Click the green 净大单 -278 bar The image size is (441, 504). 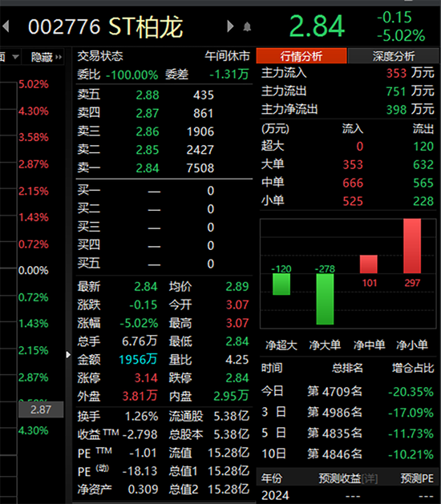(x=325, y=299)
